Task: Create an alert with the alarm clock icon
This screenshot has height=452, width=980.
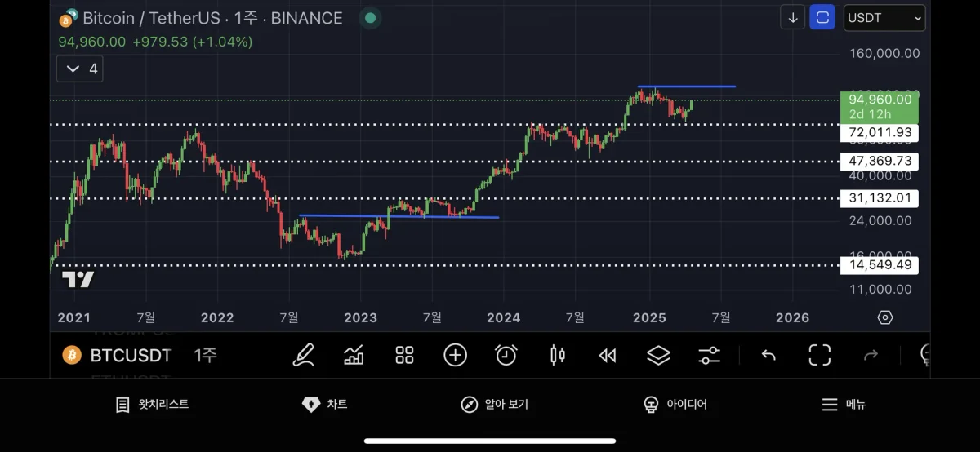Action: (x=506, y=355)
